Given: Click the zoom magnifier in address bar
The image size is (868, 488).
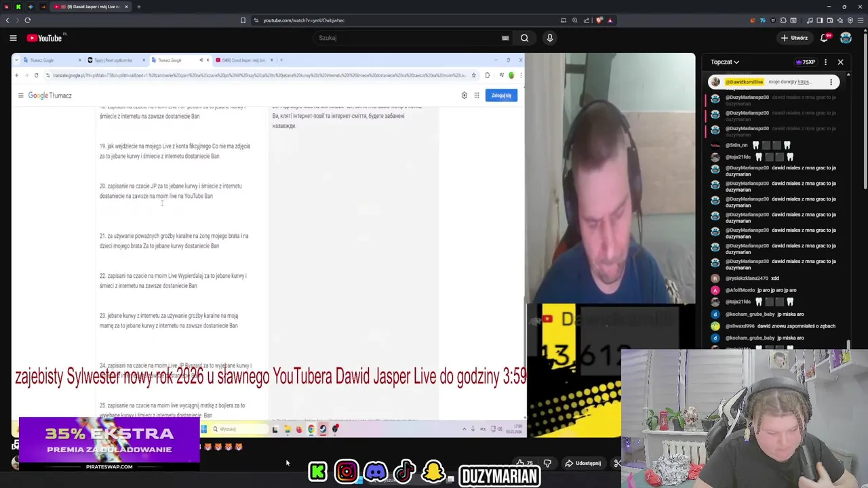Looking at the screenshot, I should (x=575, y=20).
